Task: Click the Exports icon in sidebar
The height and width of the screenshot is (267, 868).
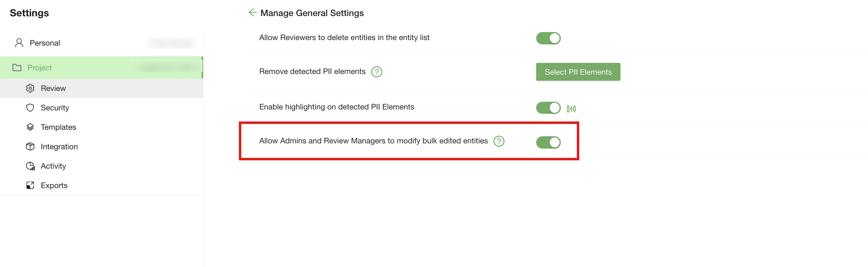Action: point(30,185)
